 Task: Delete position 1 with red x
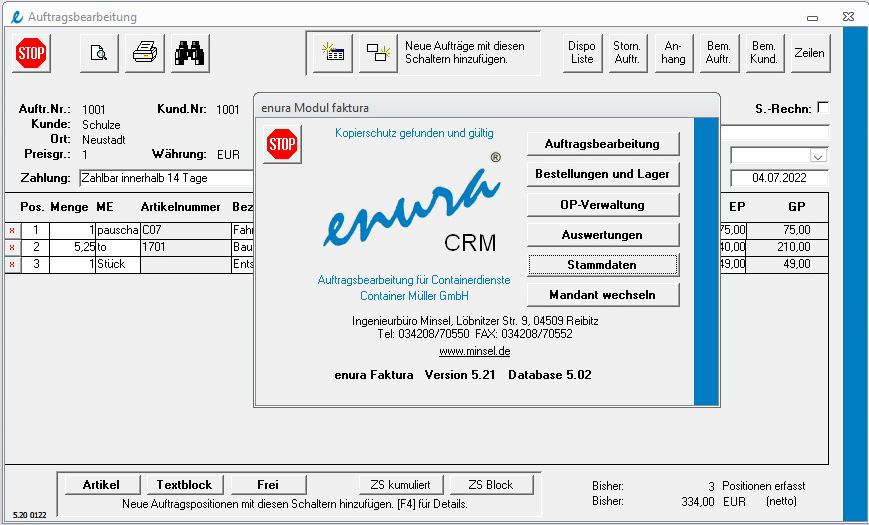tap(12, 231)
